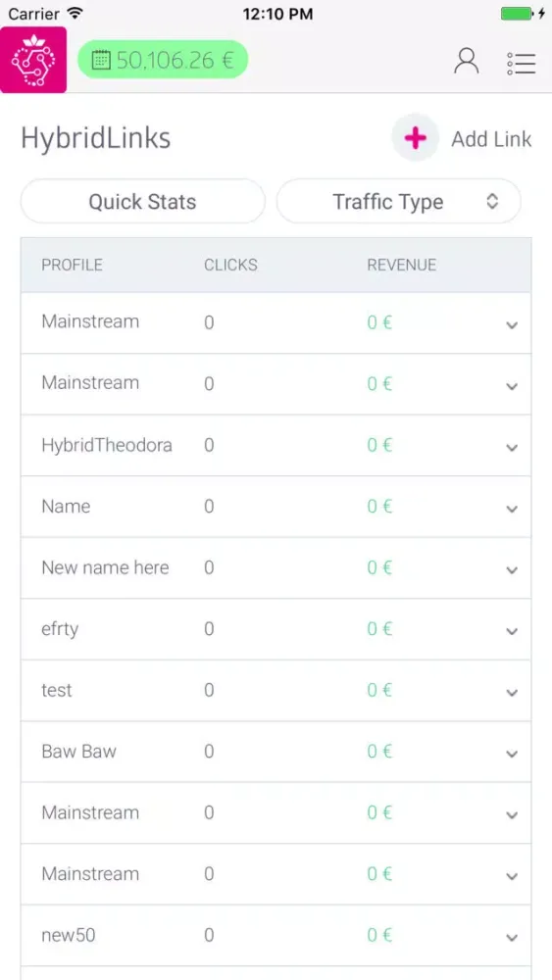Tap the first Mainstream profile row
Image resolution: width=552 pixels, height=980 pixels.
tap(276, 323)
